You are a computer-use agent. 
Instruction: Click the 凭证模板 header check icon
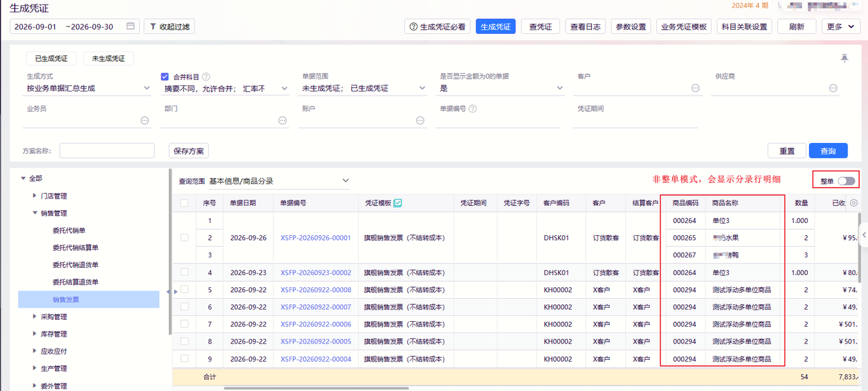tap(398, 203)
